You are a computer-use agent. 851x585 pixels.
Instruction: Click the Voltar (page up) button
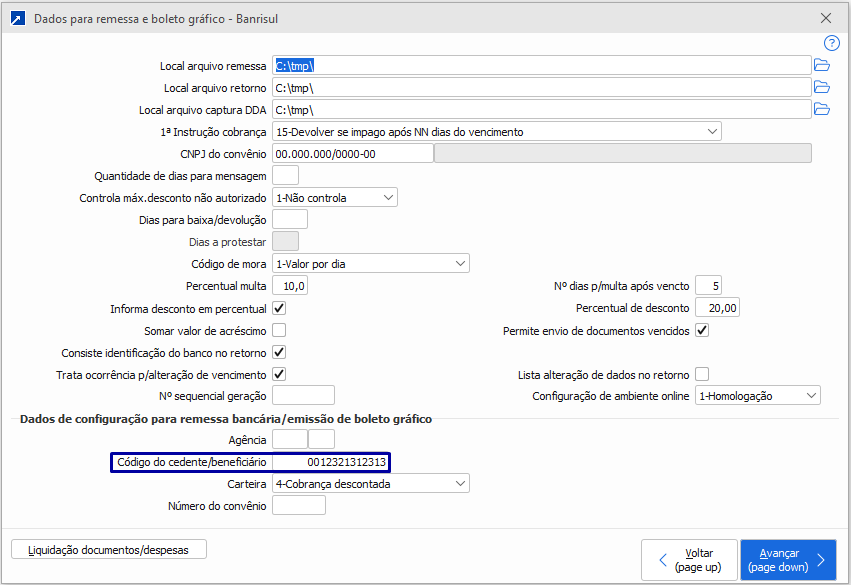click(688, 559)
